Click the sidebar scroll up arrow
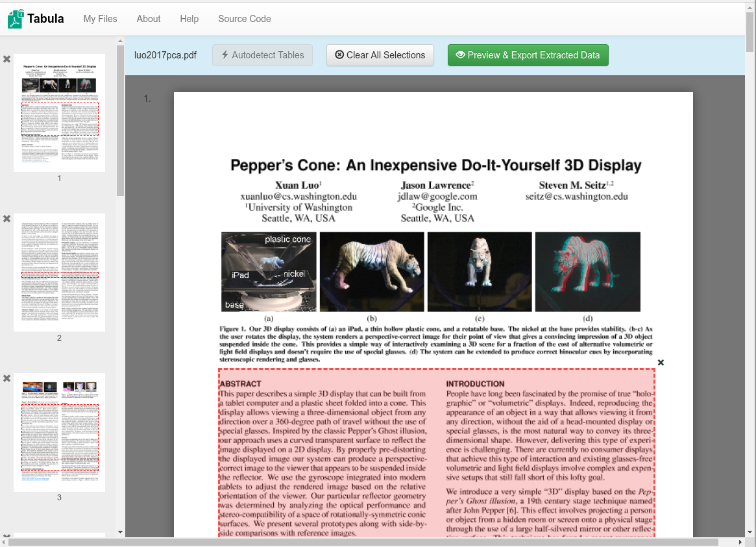This screenshot has width=756, height=547. tap(120, 42)
